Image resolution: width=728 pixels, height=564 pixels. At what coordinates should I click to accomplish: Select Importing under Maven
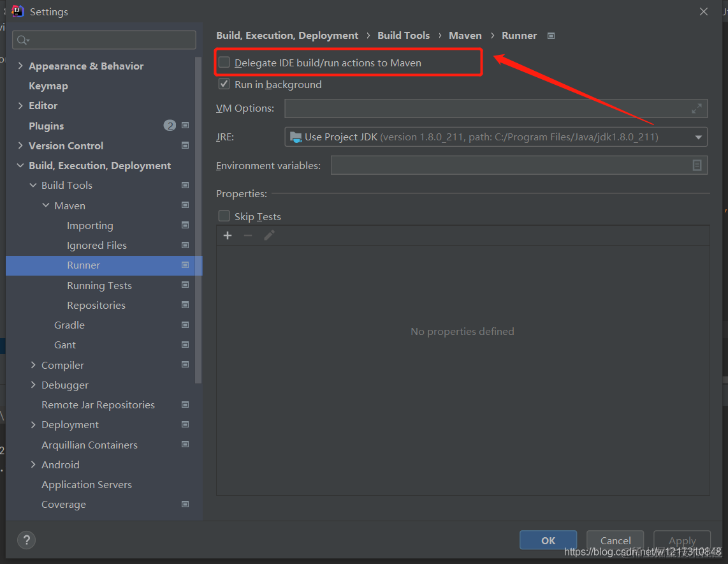(90, 226)
